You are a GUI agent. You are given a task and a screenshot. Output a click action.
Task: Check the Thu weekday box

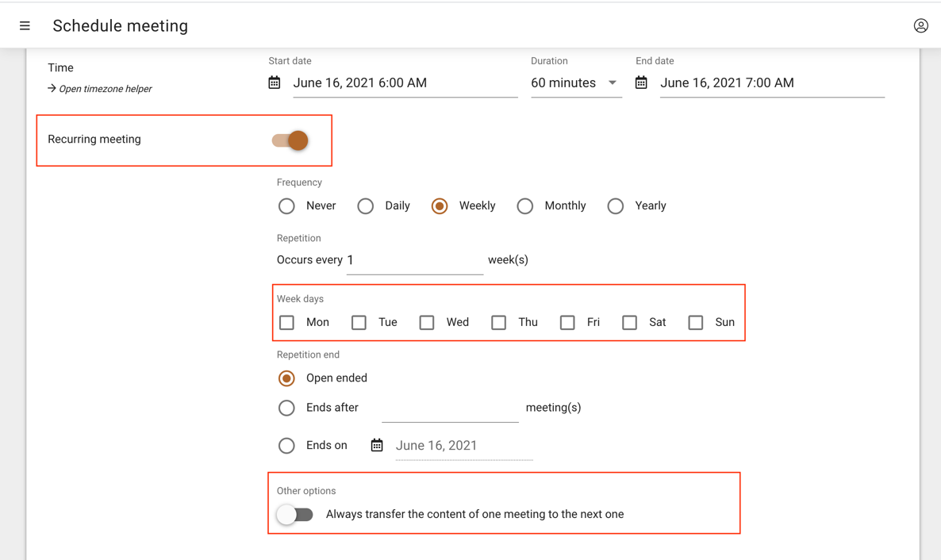click(x=499, y=323)
